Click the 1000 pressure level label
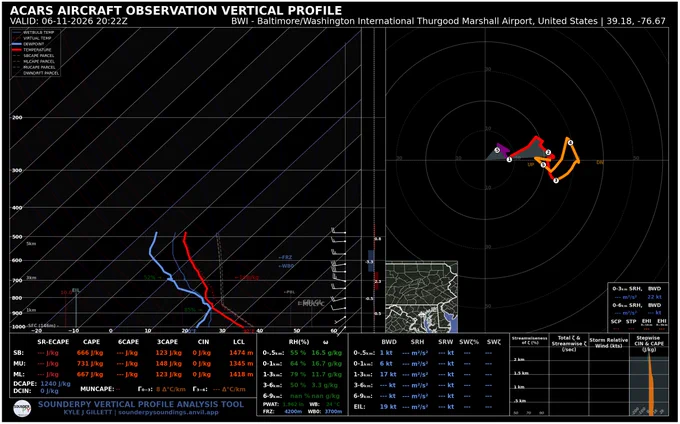680x424 pixels. [x=18, y=326]
